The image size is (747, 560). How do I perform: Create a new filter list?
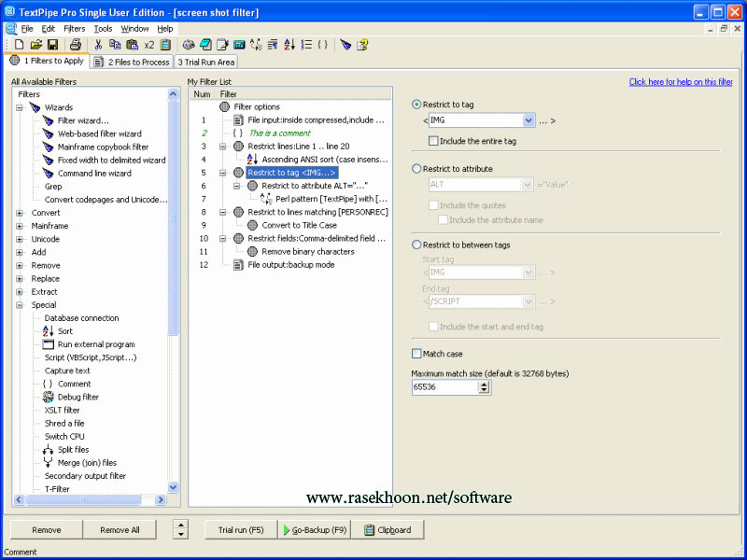[x=19, y=44]
